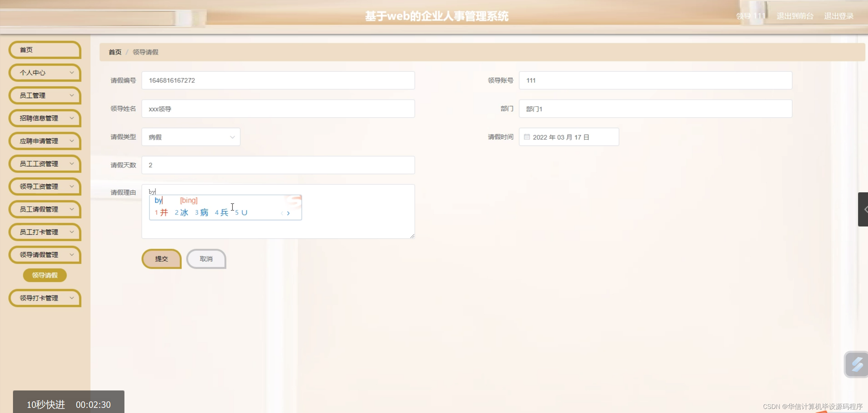Cancel the form with 取消
The image size is (868, 413).
[206, 259]
